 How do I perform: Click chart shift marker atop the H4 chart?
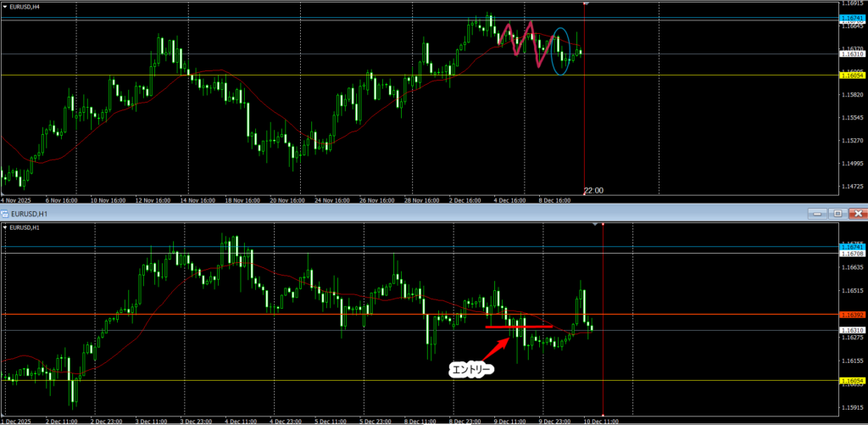[x=585, y=3]
